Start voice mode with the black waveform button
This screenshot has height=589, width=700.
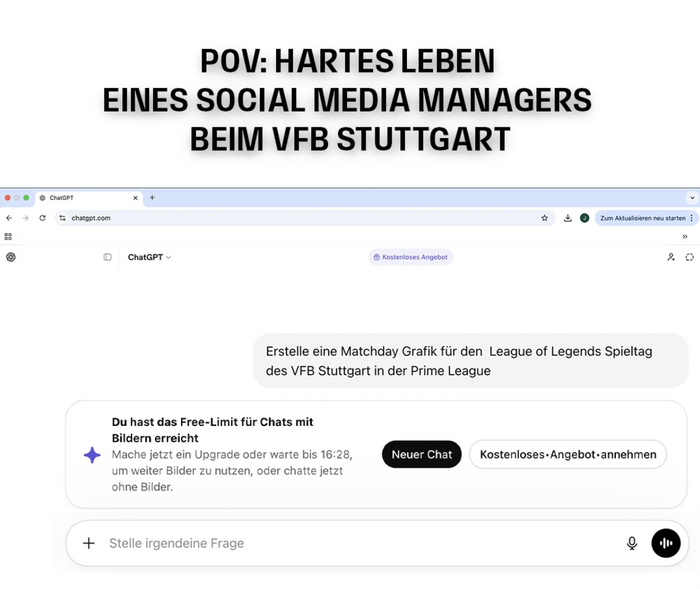(x=665, y=543)
